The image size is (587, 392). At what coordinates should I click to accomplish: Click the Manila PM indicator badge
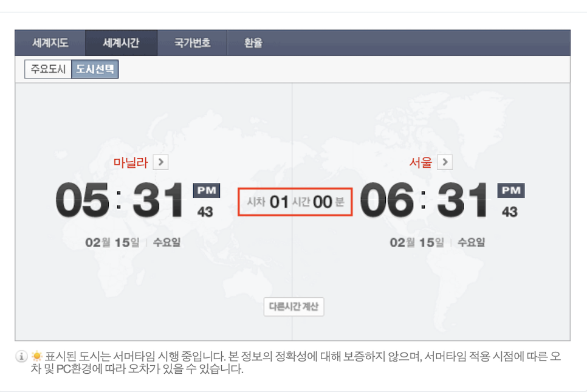point(207,191)
